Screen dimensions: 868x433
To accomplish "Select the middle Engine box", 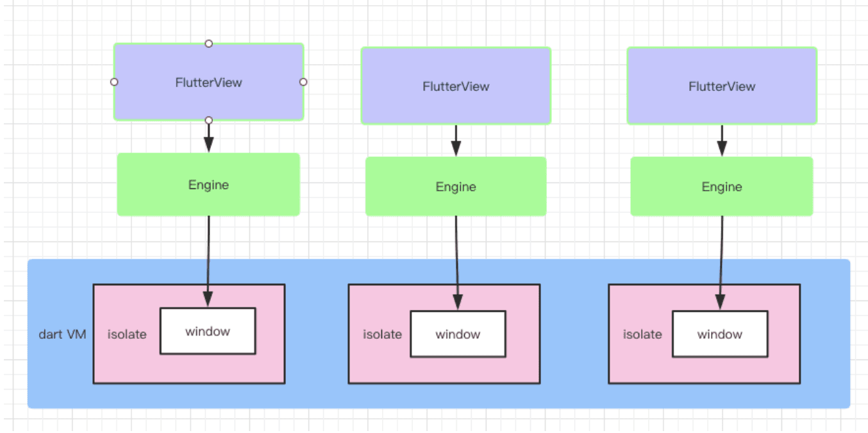I will tap(456, 186).
